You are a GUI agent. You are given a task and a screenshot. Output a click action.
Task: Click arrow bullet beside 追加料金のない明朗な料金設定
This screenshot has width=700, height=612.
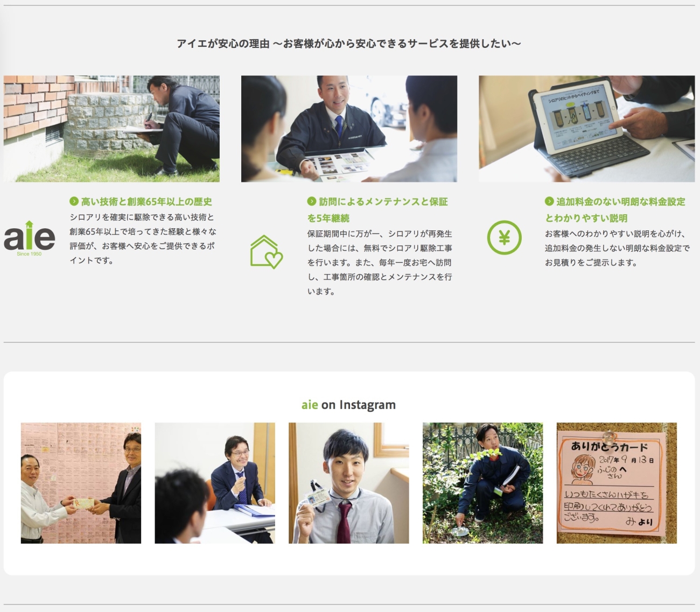point(549,201)
